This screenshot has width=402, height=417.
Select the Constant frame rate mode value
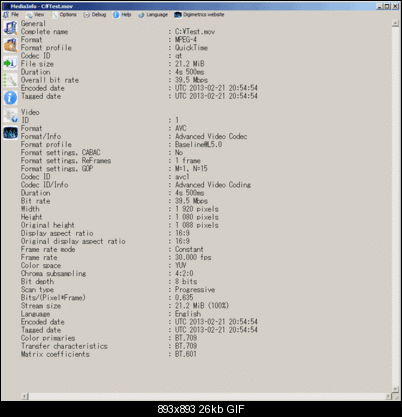tap(189, 249)
